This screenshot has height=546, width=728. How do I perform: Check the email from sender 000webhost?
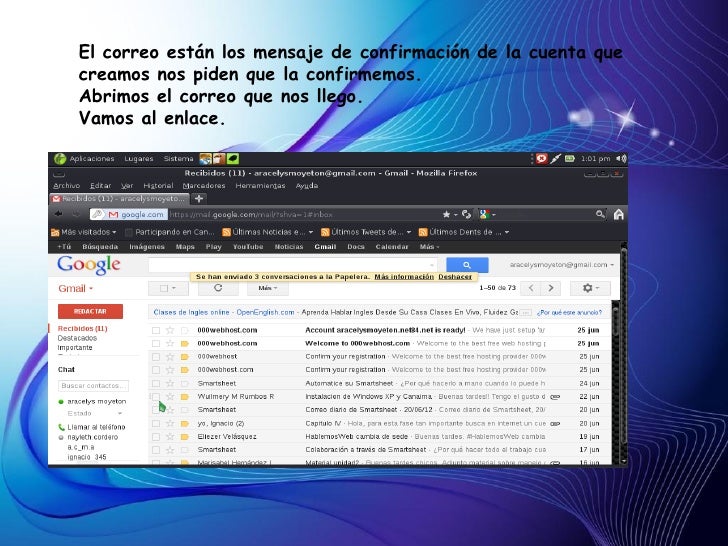[156, 357]
